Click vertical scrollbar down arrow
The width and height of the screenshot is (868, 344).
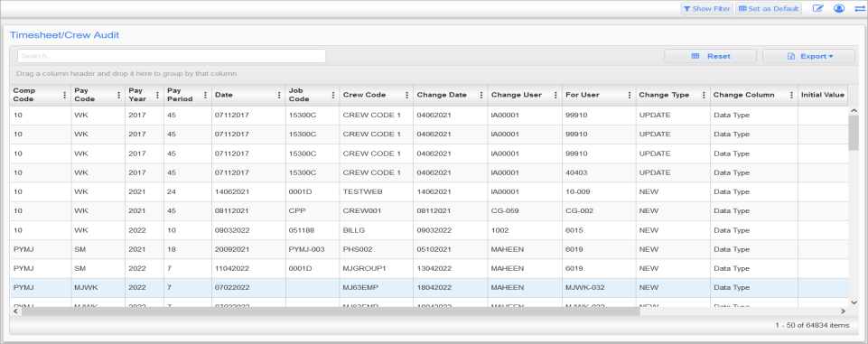coord(854,302)
